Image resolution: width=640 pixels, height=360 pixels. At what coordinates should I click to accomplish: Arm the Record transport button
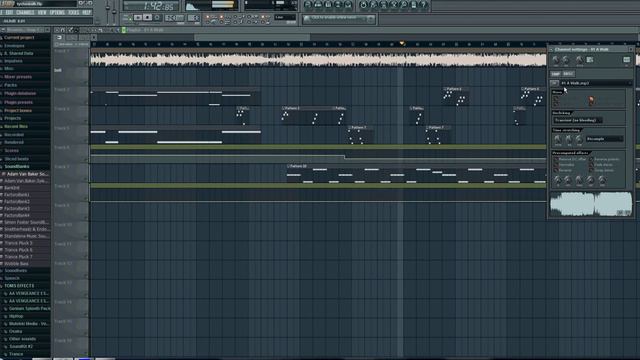pyautogui.click(x=157, y=18)
